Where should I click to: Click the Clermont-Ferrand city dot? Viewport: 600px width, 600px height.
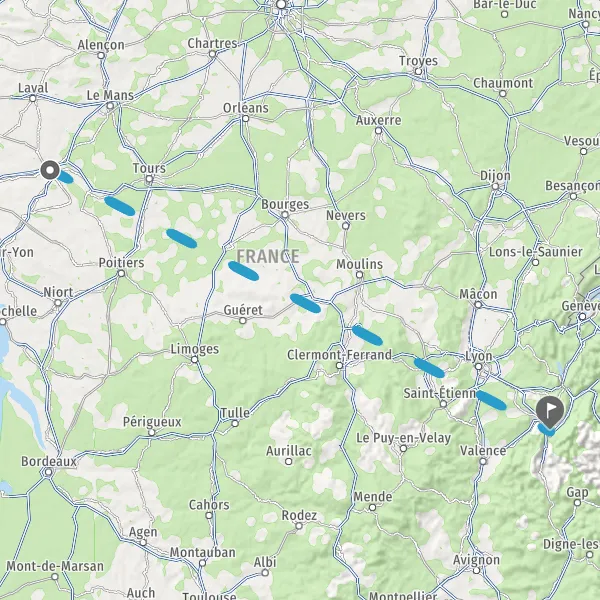pos(339,365)
